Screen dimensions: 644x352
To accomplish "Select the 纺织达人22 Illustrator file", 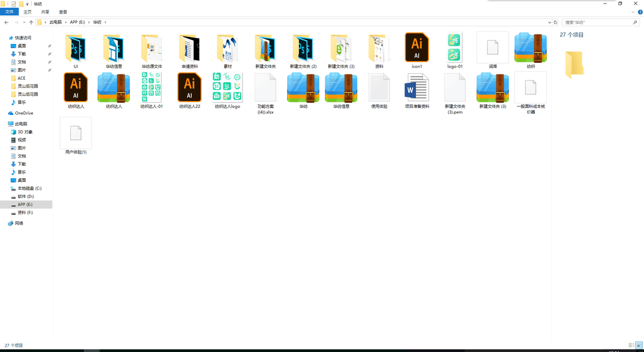I will point(189,87).
